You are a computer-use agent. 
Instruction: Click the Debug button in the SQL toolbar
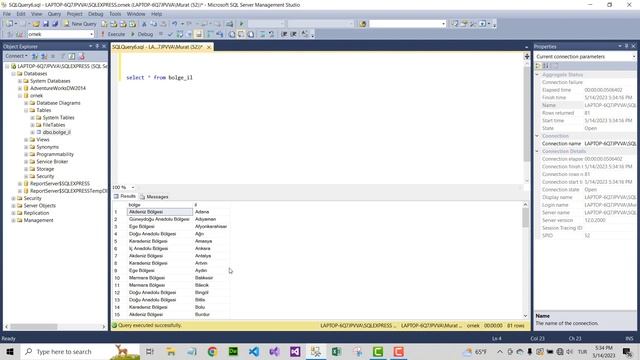tap(142, 34)
